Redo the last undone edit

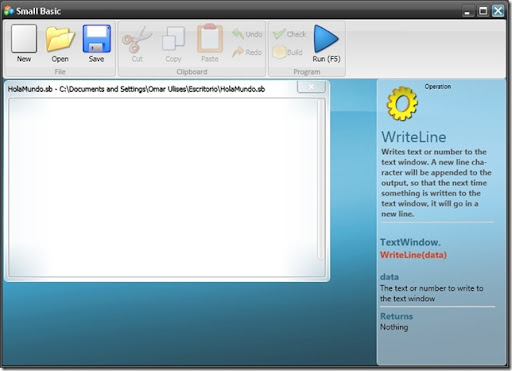point(247,52)
